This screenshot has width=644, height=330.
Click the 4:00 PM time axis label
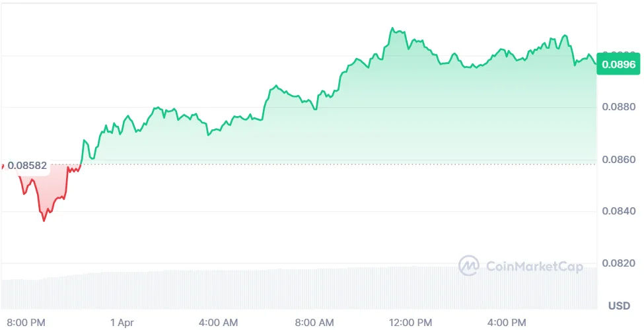507,323
